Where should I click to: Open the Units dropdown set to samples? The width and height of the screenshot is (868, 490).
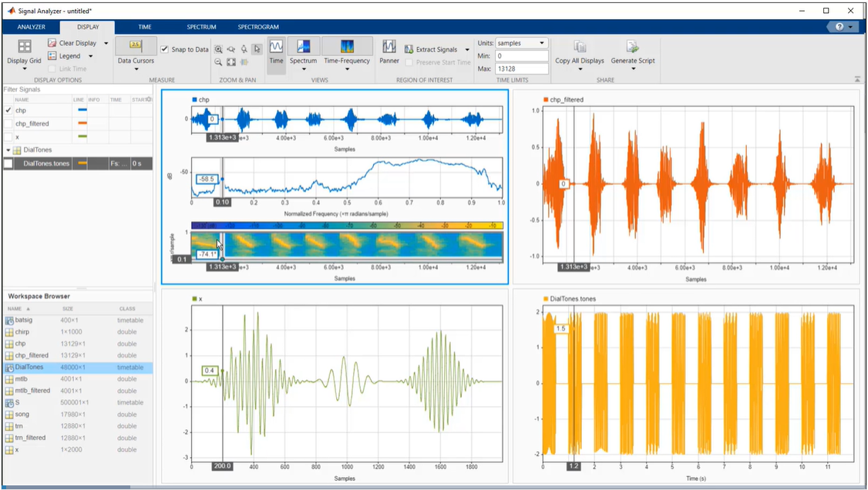(x=523, y=42)
